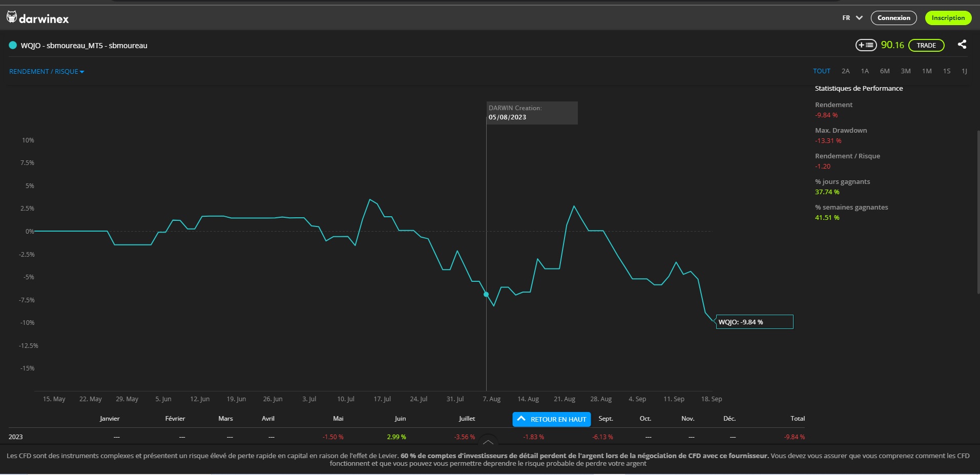Click the share icon
The image size is (980, 475).
(x=962, y=45)
